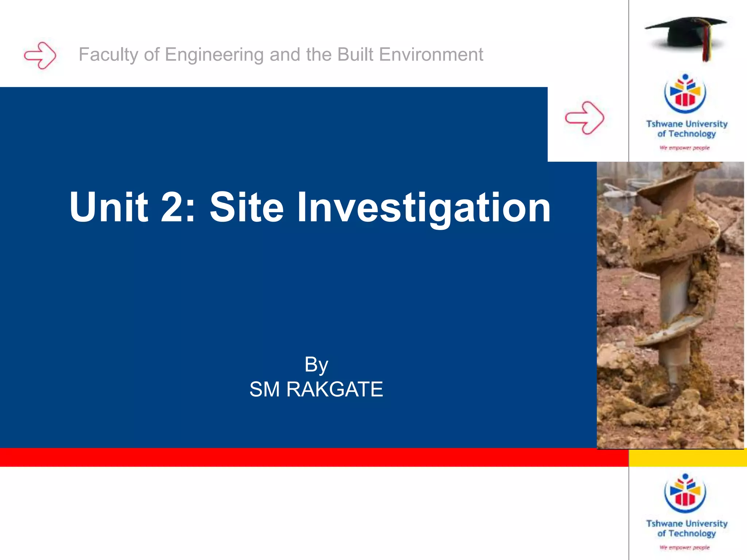Click the yellow block beside red stripe
Viewport: 747px width, 560px height.
point(688,458)
